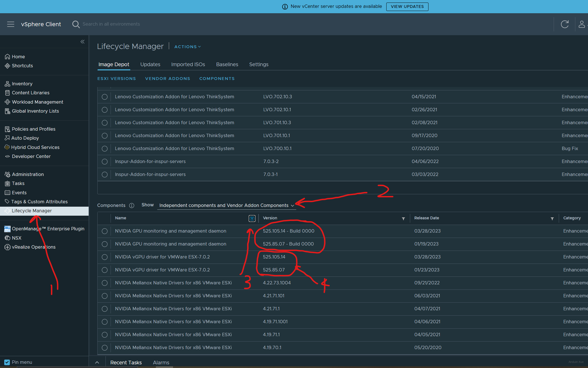Image resolution: width=588 pixels, height=368 pixels.
Task: Select the Inspur addon 7.0.3-2 radio button
Action: click(x=105, y=162)
